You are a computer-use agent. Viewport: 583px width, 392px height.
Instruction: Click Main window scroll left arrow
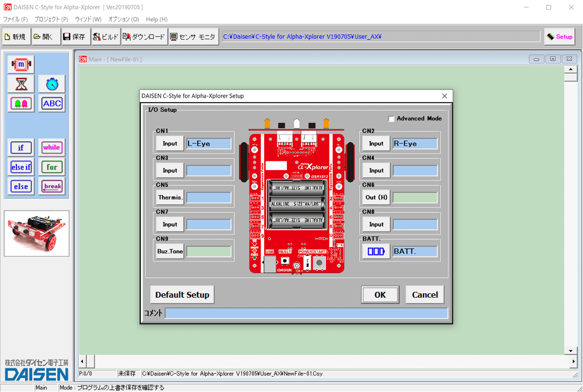pyautogui.click(x=83, y=362)
